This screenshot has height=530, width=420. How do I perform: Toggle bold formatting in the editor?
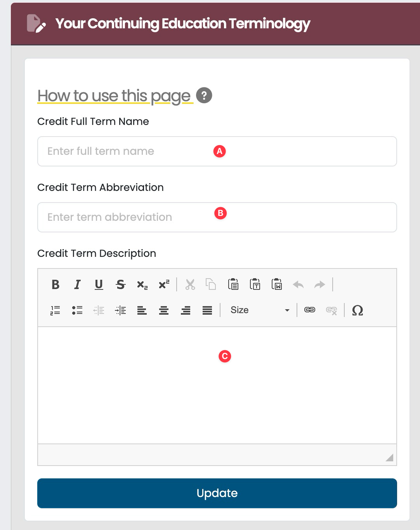(x=56, y=285)
